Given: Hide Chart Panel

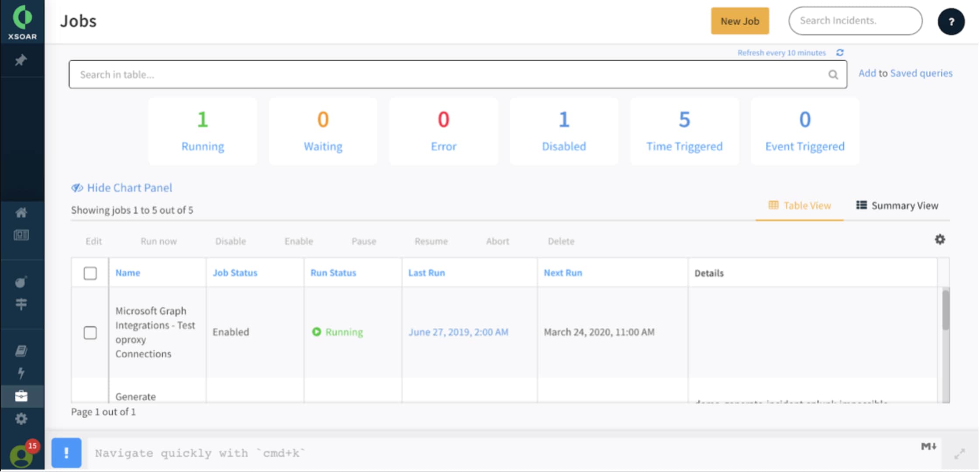Looking at the screenshot, I should 122,188.
